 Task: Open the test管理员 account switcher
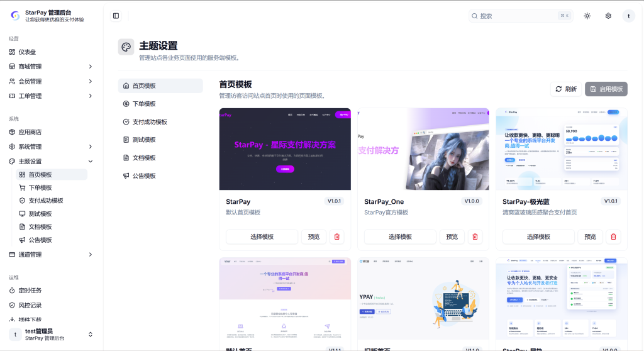tap(52, 335)
